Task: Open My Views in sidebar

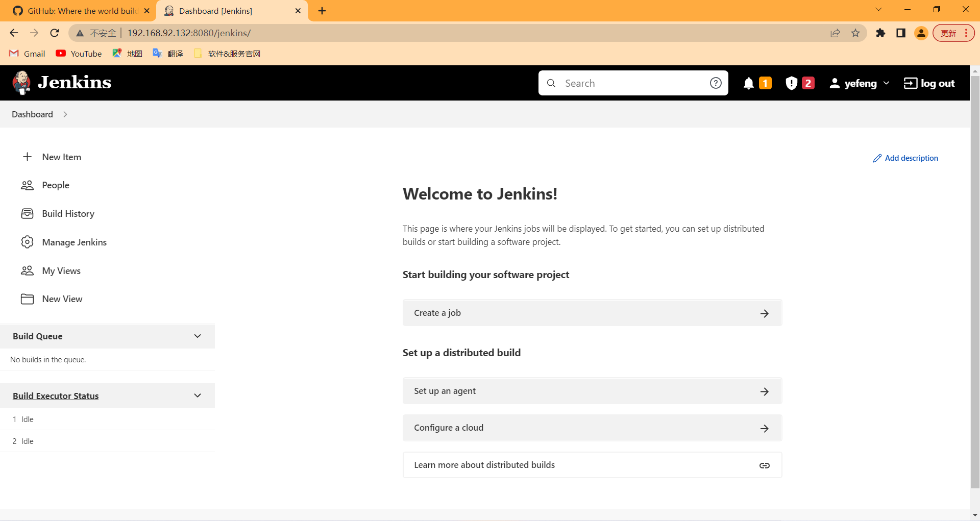Action: click(61, 271)
